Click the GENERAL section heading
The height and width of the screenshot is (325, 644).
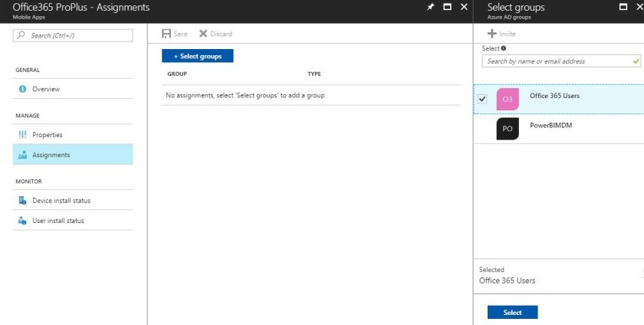(28, 70)
